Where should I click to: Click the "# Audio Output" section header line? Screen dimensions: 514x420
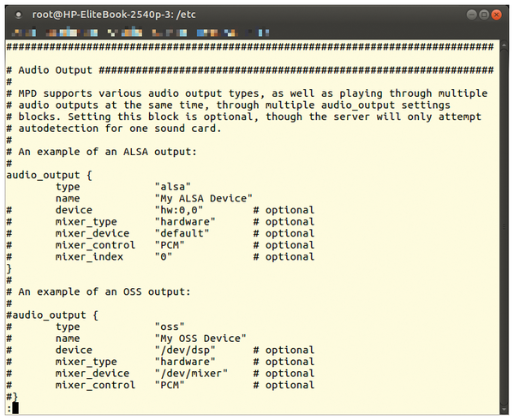(x=250, y=69)
